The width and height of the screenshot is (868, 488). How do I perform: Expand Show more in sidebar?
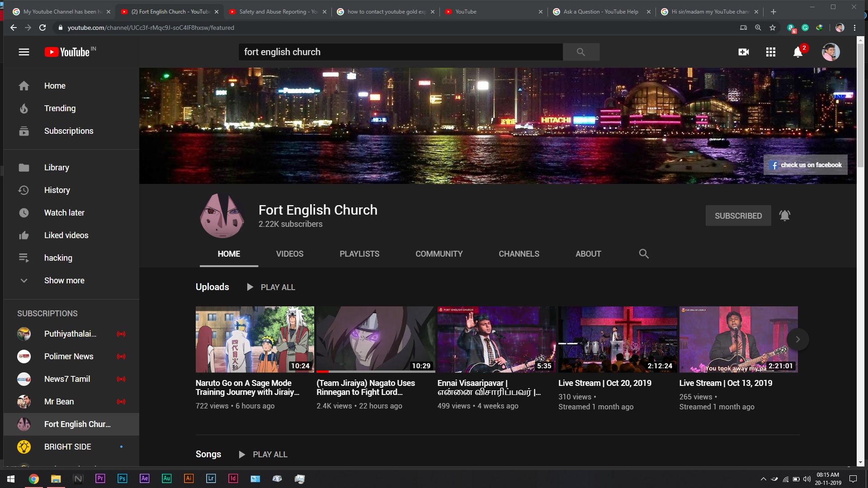coord(64,281)
